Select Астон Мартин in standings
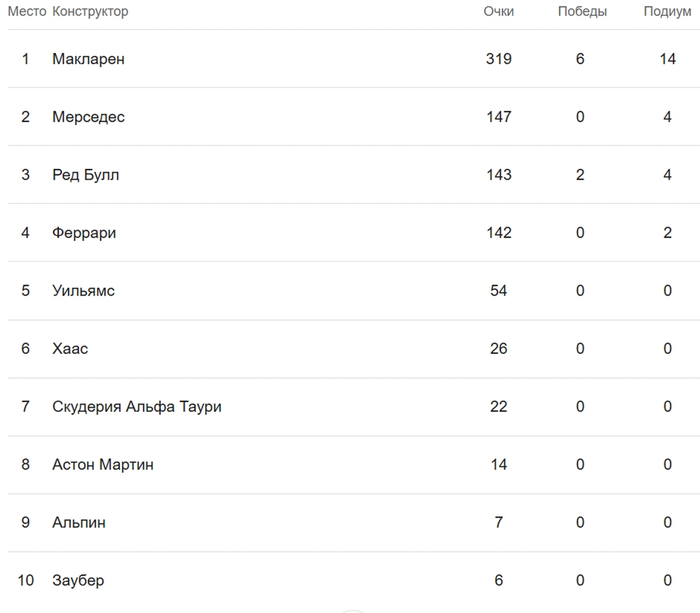 (x=102, y=465)
